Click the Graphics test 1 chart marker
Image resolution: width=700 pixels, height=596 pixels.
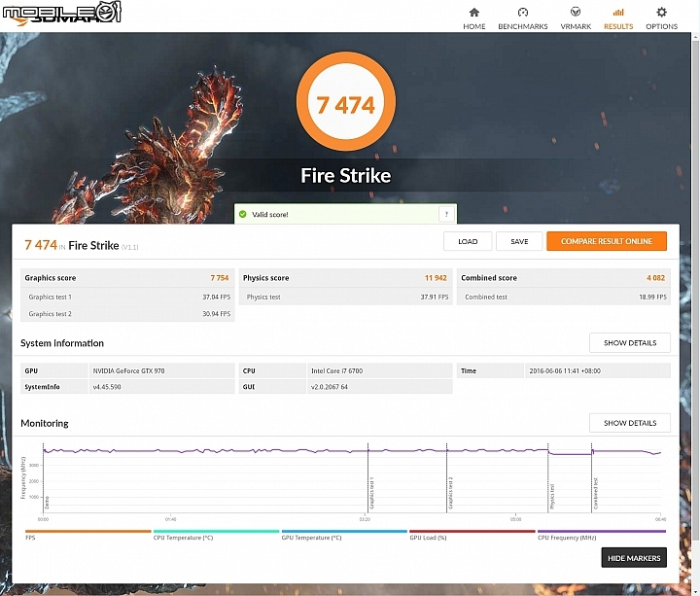click(371, 493)
